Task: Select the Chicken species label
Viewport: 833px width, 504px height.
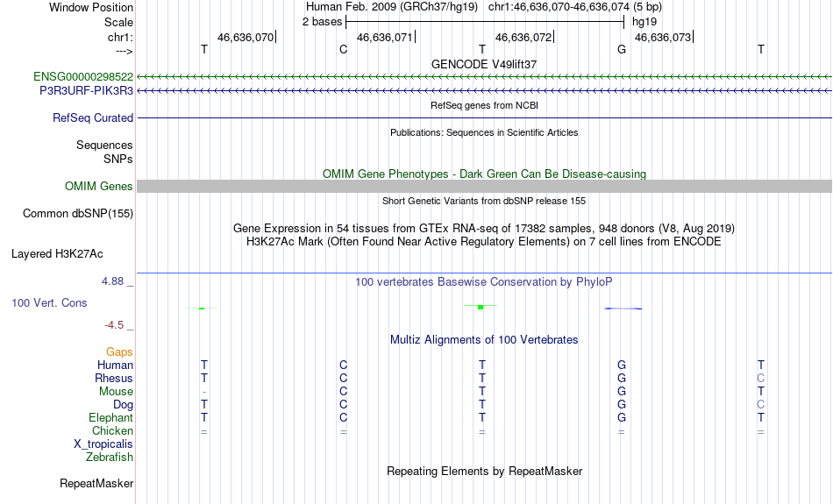Action: [x=112, y=430]
